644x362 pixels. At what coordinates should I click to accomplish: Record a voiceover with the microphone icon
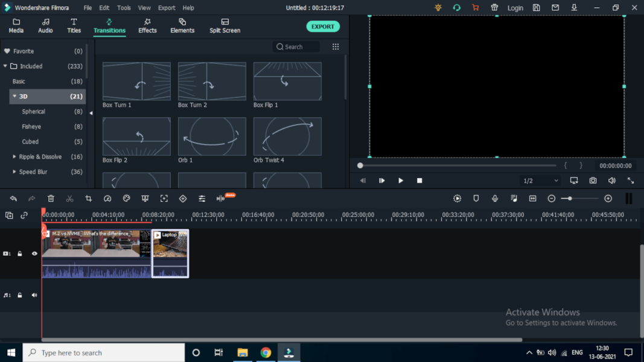pos(494,198)
